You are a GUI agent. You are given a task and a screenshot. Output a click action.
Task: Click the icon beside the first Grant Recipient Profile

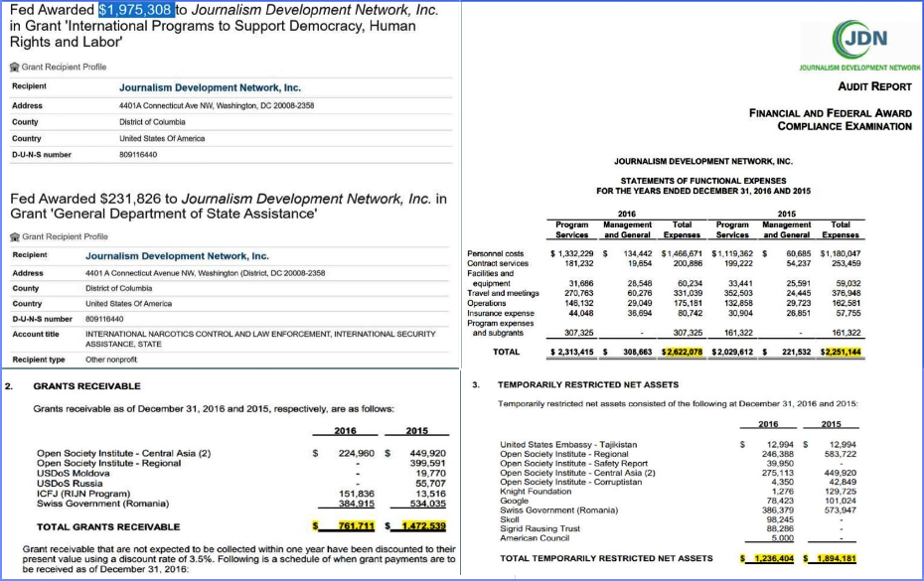point(13,68)
